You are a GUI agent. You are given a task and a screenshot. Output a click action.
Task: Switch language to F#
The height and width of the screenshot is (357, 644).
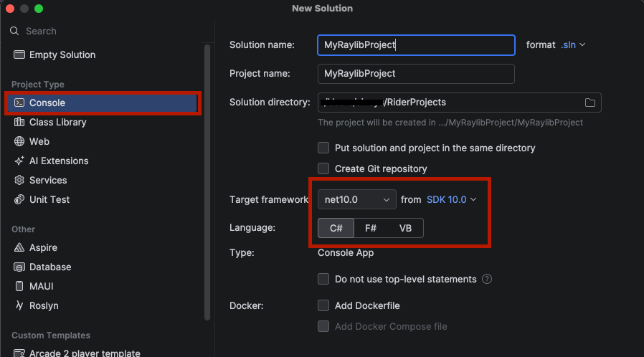[371, 228]
